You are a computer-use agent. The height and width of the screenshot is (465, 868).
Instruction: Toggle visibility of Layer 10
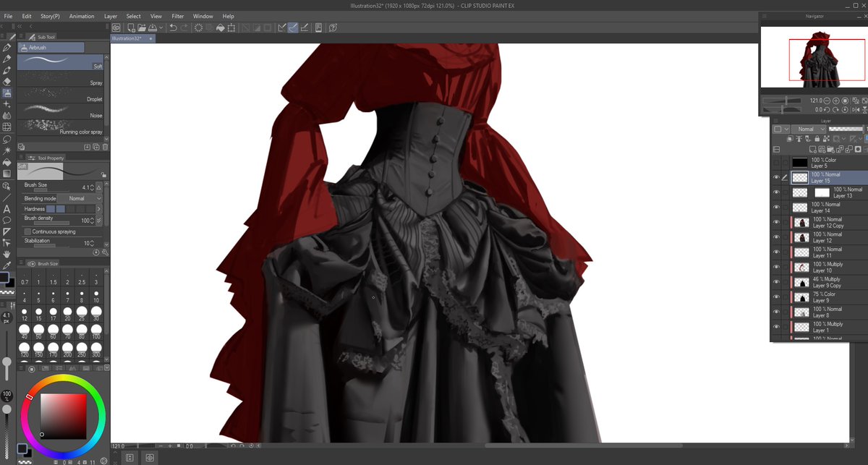776,267
